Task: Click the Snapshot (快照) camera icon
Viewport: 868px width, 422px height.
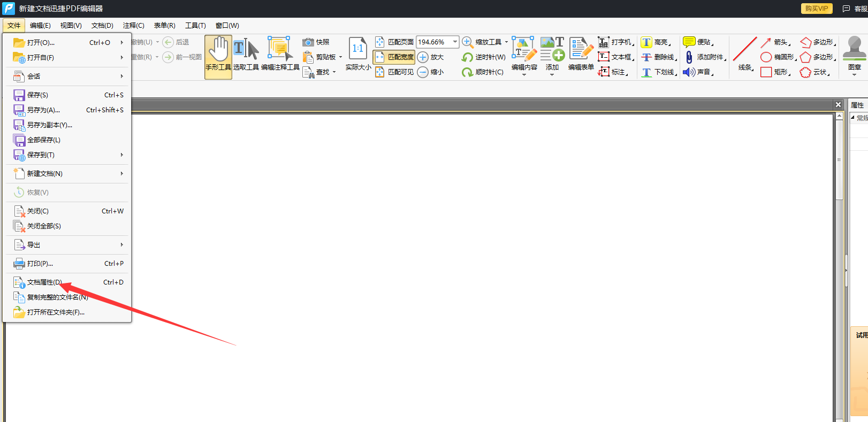Action: (x=308, y=42)
